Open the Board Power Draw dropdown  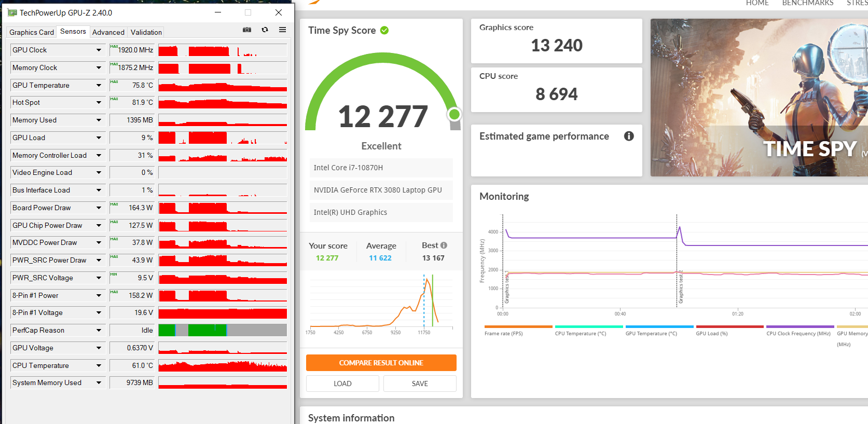point(99,208)
